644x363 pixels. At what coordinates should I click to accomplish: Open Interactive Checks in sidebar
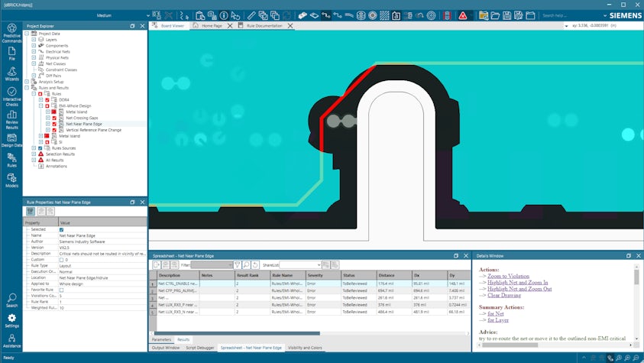coord(11,96)
